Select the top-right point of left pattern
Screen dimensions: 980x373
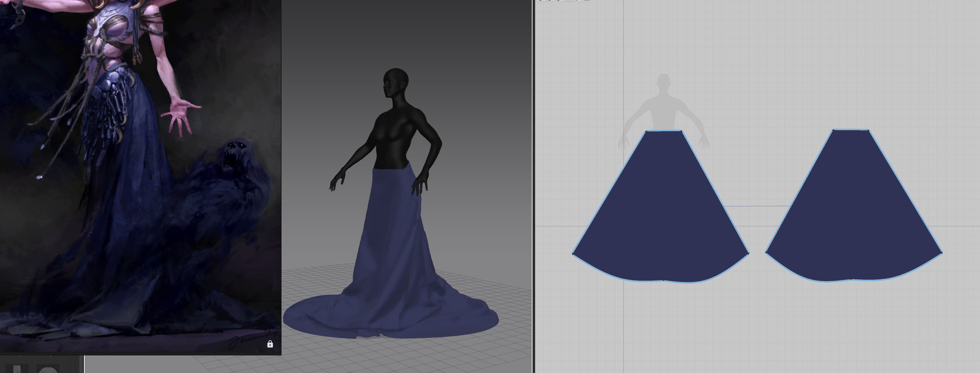(x=681, y=131)
